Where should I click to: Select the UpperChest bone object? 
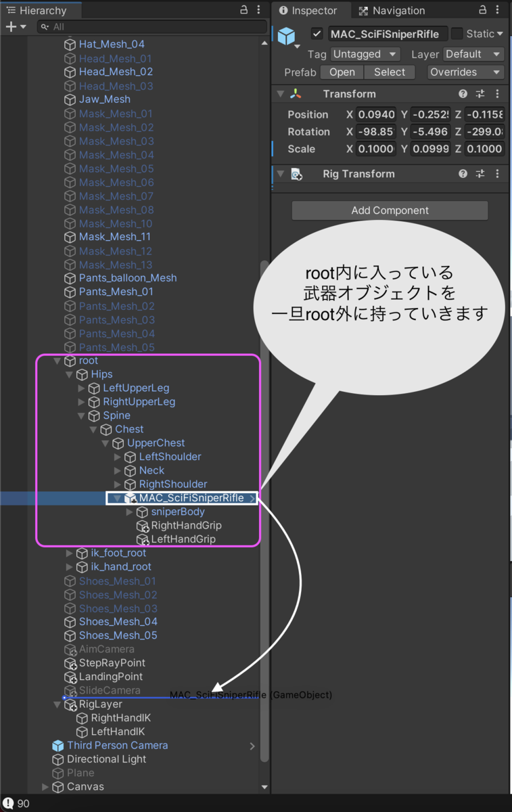click(x=156, y=443)
